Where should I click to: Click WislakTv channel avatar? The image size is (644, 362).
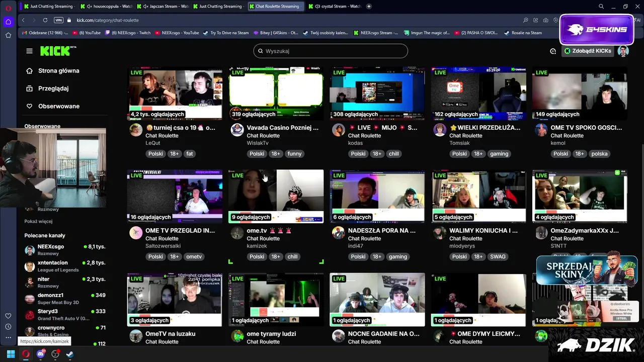pyautogui.click(x=237, y=130)
